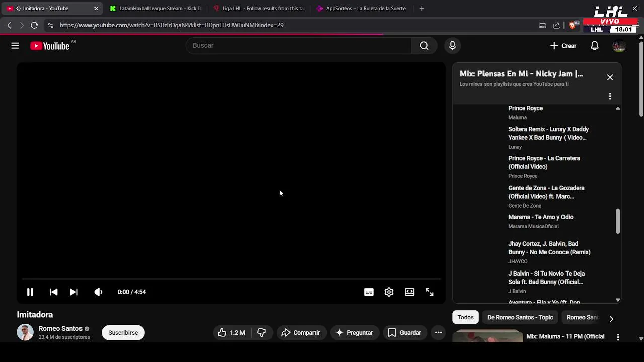The width and height of the screenshot is (644, 362).
Task: Reload the page
Action: coord(34,25)
